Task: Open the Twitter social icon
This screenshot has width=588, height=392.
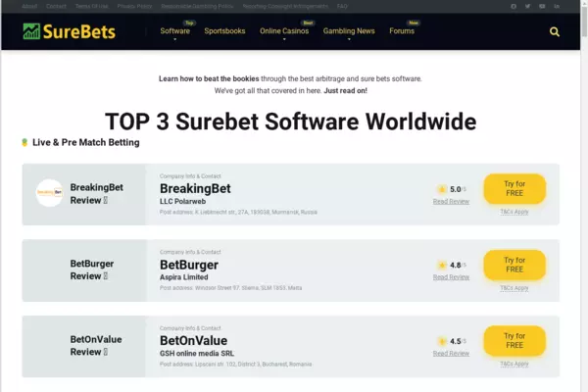Action: pyautogui.click(x=527, y=6)
